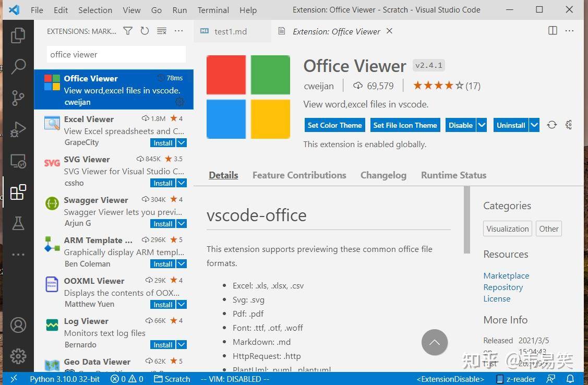
Task: Expand Install options for Excel Viewer
Action: [182, 143]
